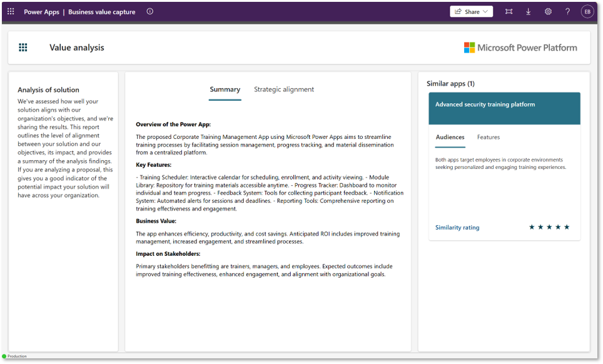Click the Business Value heading

pos(156,221)
